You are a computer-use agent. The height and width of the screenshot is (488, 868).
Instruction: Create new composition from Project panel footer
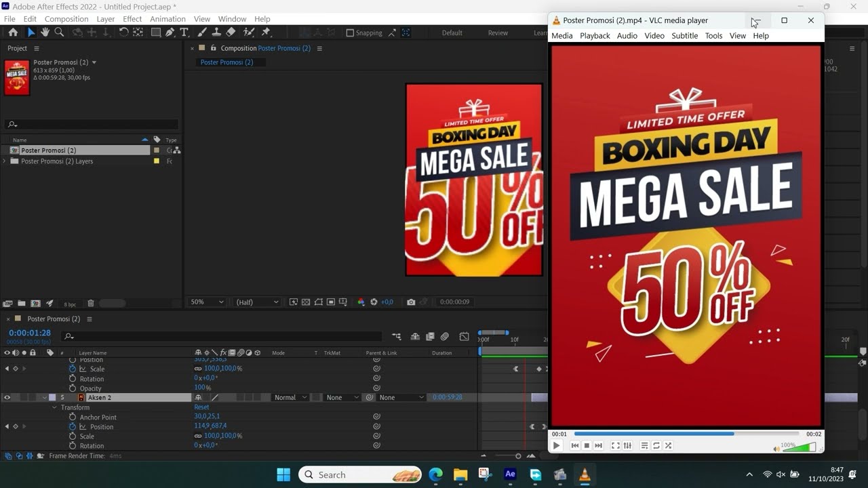(35, 304)
